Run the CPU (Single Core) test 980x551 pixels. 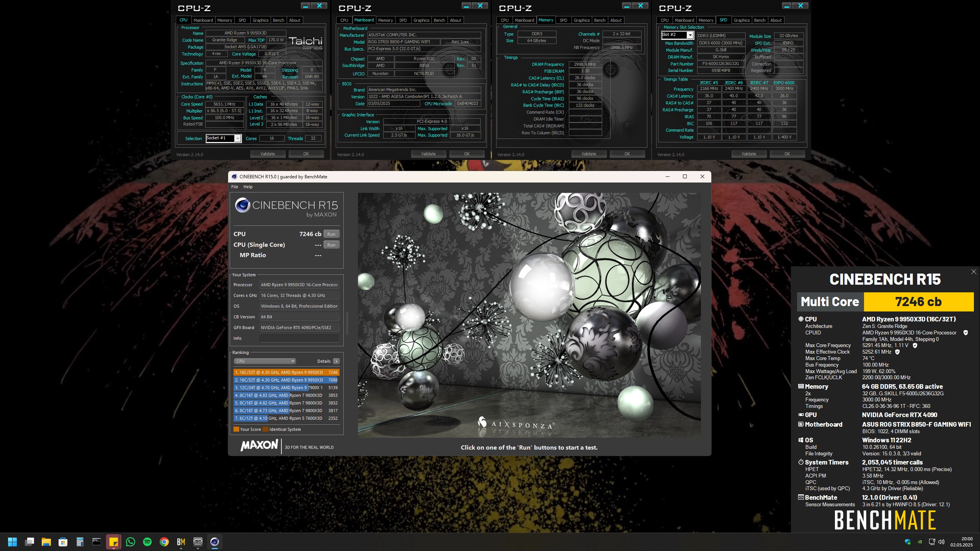pos(331,245)
